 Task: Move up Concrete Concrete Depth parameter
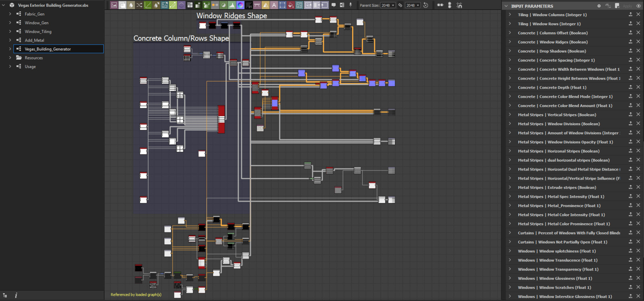point(631,87)
